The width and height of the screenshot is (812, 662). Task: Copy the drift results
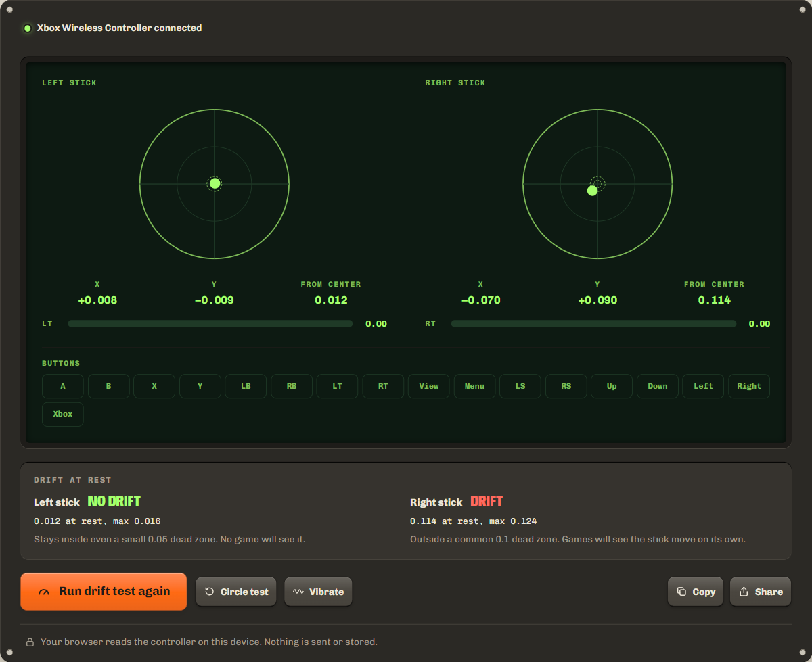click(696, 592)
